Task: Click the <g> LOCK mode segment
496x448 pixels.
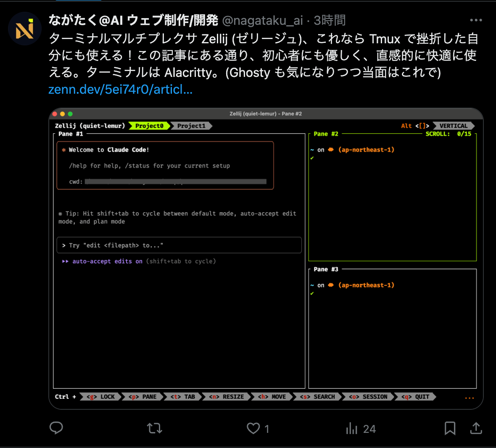Action: point(100,397)
